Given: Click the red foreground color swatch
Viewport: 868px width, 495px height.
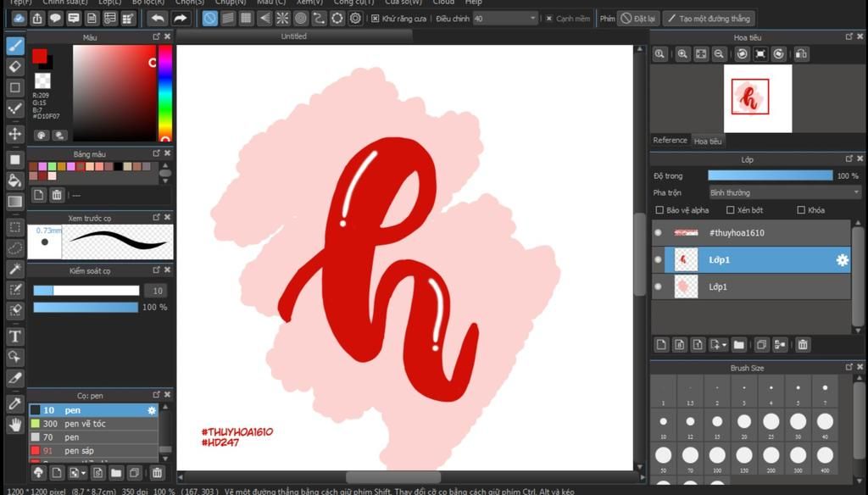Looking at the screenshot, I should (x=39, y=56).
